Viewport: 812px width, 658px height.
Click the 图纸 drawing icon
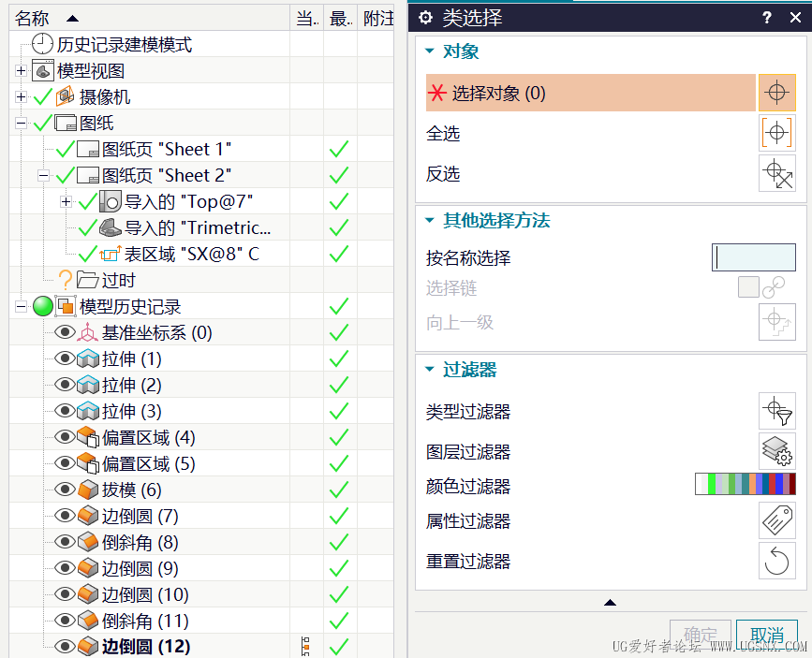click(x=66, y=123)
